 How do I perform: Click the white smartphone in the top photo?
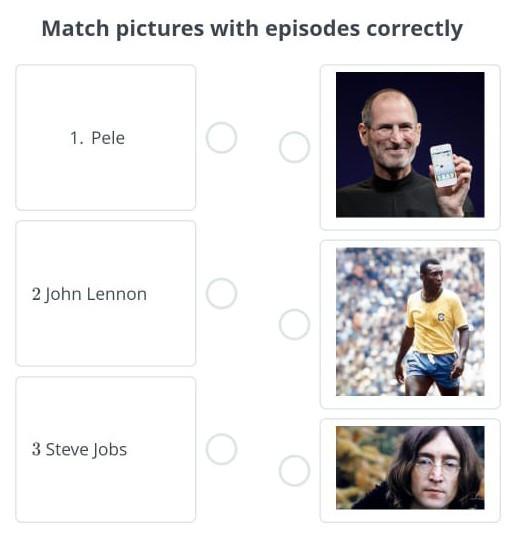[444, 165]
